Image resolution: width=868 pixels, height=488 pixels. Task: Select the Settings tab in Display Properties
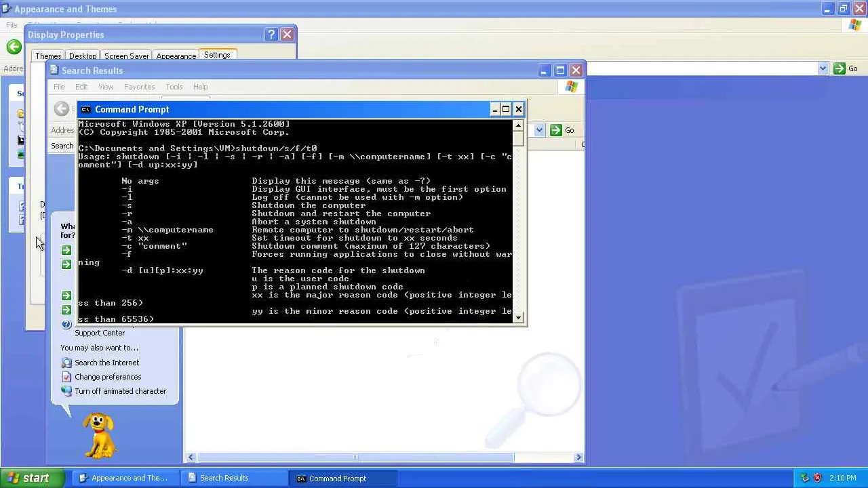[217, 55]
